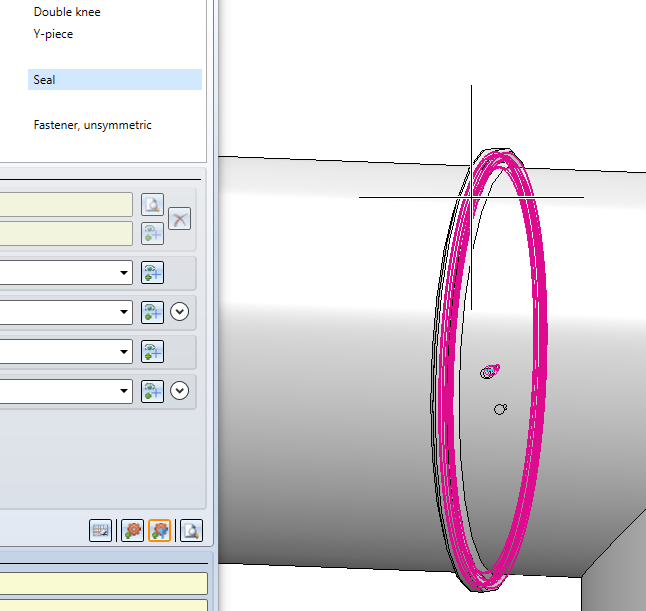Viewport: 646px width, 611px height.
Task: Open the third combo box dropdown
Action: tap(124, 352)
